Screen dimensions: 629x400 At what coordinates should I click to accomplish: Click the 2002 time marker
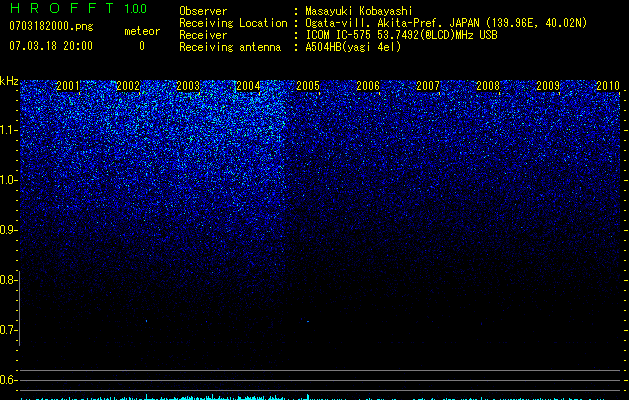pyautogui.click(x=128, y=86)
